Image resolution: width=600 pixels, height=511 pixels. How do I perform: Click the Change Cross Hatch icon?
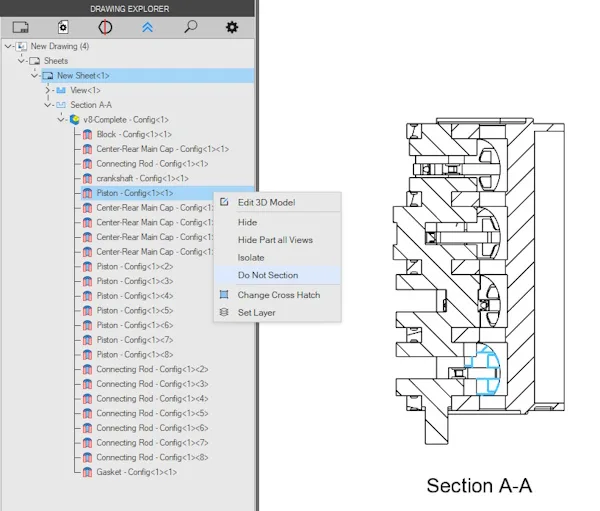pos(224,295)
